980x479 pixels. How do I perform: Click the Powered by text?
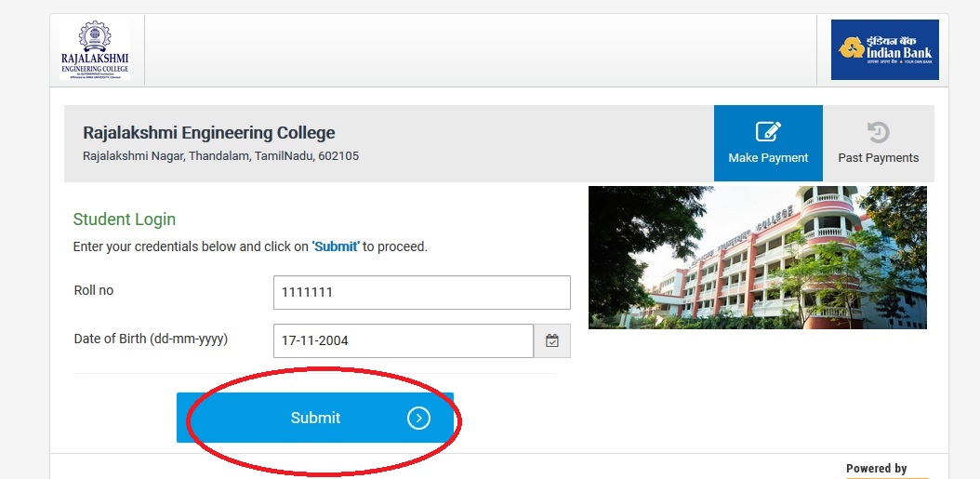(x=876, y=469)
